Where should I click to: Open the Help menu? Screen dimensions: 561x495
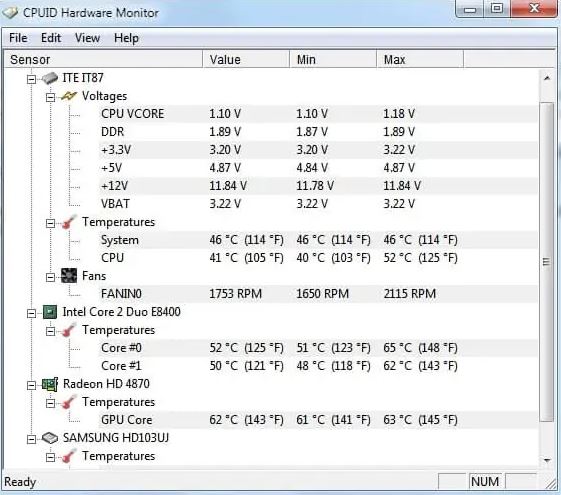pyautogui.click(x=126, y=38)
